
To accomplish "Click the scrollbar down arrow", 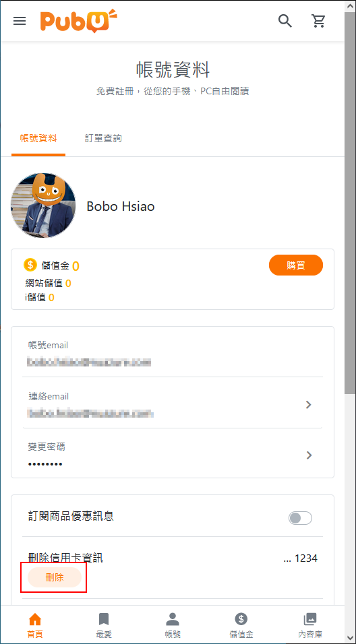I will coord(350,638).
